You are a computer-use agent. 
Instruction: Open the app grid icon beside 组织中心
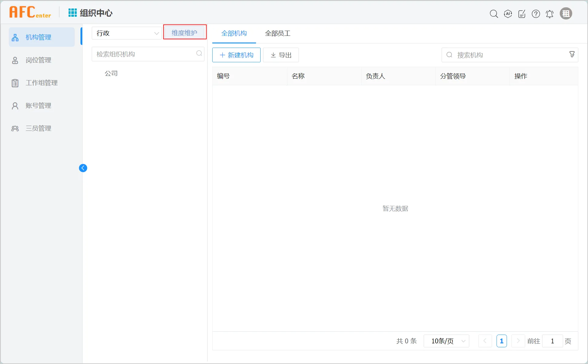click(x=73, y=13)
